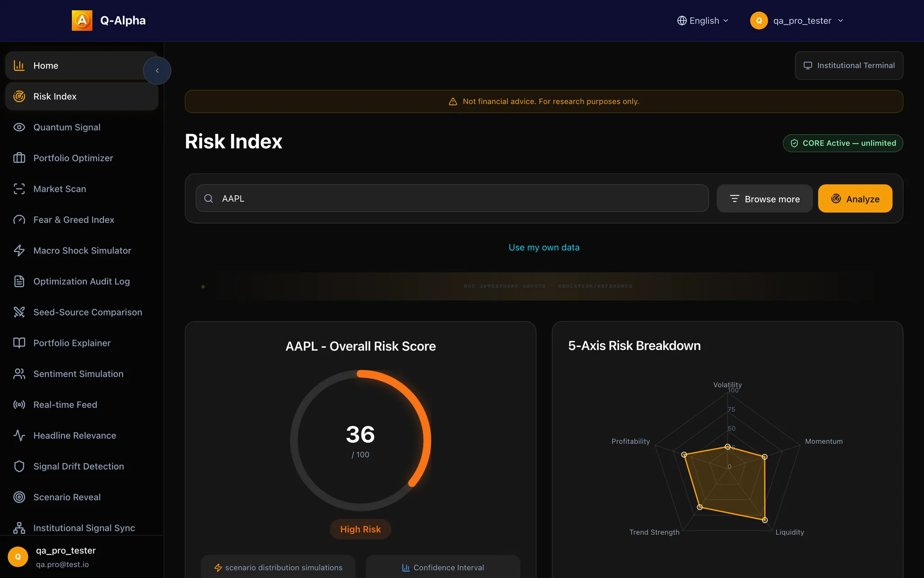The height and width of the screenshot is (578, 924).
Task: Click the Real-time Feed broadcast icon
Action: pyautogui.click(x=19, y=405)
